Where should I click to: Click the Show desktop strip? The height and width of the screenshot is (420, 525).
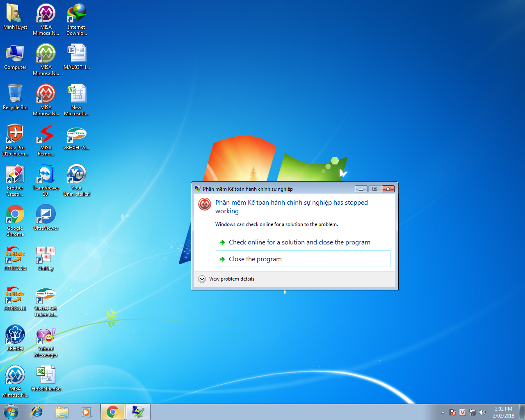[x=522, y=412]
